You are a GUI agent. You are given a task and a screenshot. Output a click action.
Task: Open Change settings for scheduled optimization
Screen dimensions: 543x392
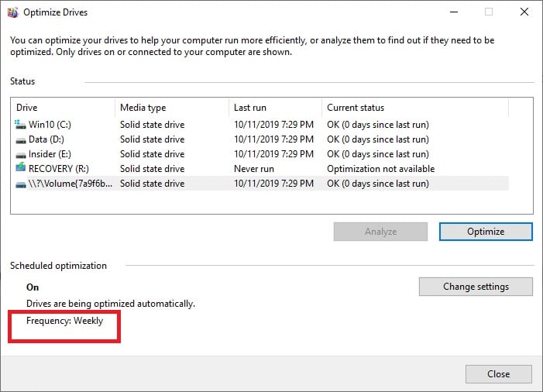pyautogui.click(x=476, y=287)
